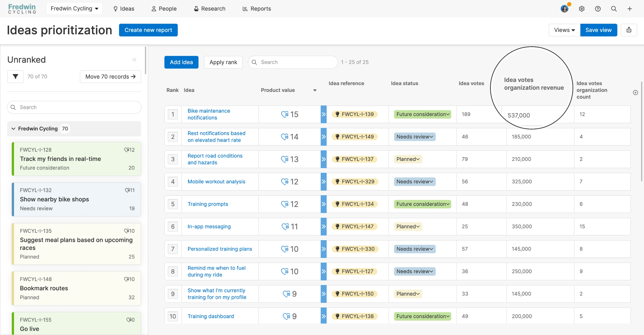Image resolution: width=644 pixels, height=335 pixels.
Task: Open the Fredwin Cycling workspace dropdown
Action: [x=74, y=9]
